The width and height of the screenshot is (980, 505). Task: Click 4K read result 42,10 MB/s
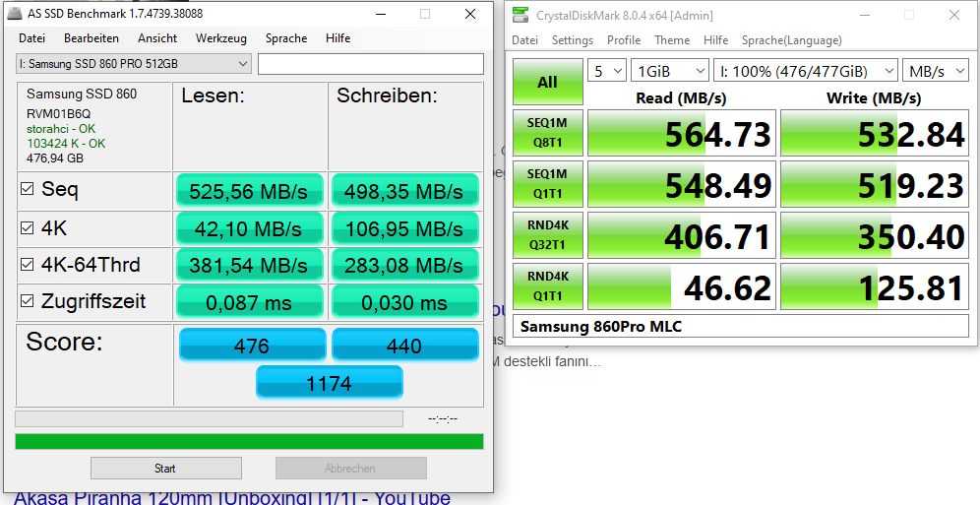coord(249,228)
